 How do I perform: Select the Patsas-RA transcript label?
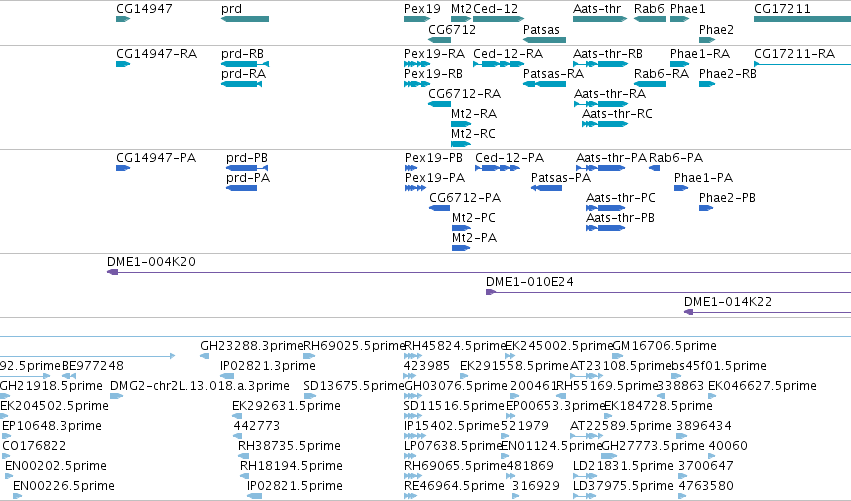[554, 73]
